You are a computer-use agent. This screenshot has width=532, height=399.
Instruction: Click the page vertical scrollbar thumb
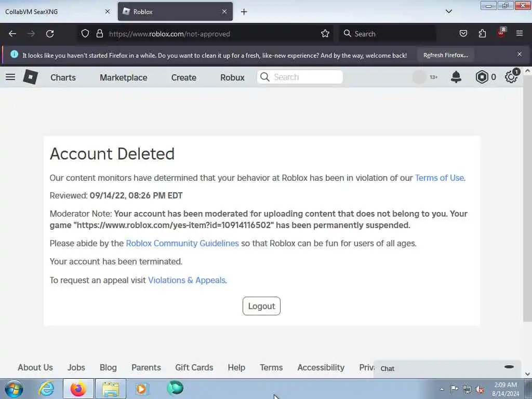(x=527, y=199)
